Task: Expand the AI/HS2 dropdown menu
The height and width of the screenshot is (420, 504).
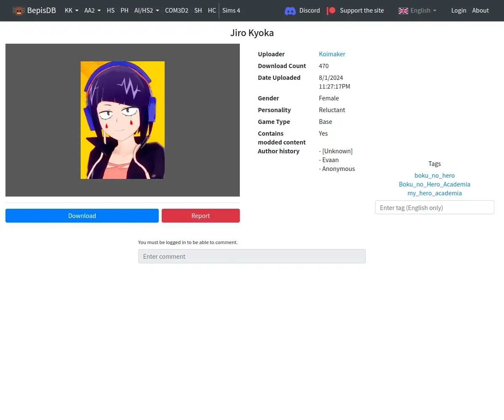Action: (147, 10)
